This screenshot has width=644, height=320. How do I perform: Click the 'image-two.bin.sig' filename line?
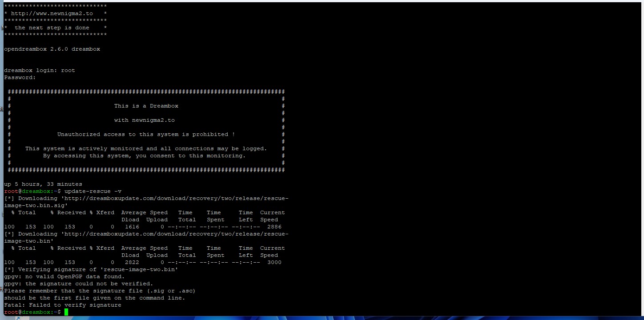[x=36, y=205]
